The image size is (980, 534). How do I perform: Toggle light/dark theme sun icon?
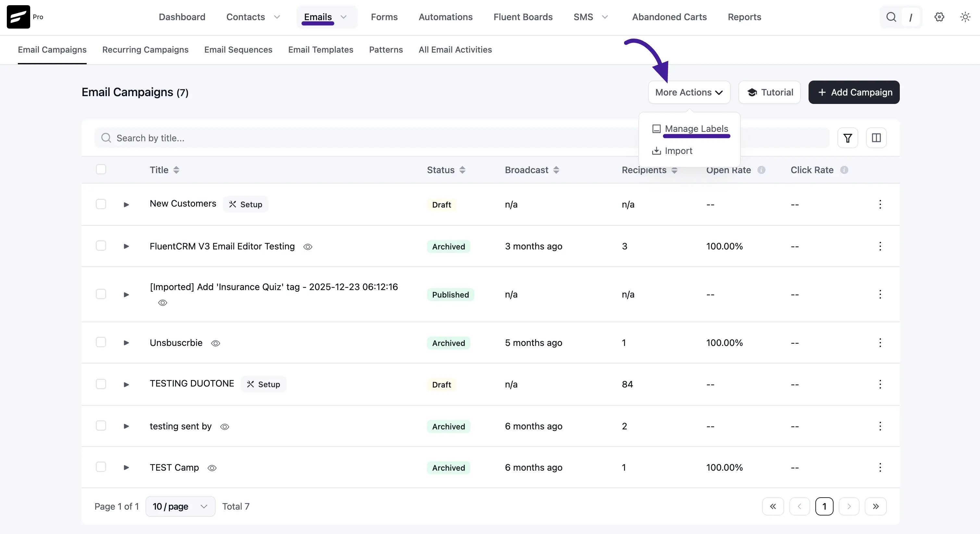(965, 17)
